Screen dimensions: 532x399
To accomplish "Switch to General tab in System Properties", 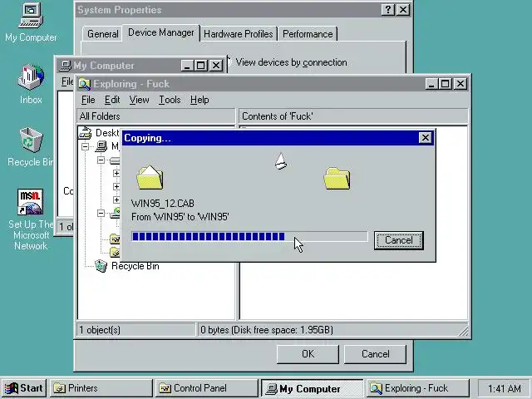I will point(103,34).
